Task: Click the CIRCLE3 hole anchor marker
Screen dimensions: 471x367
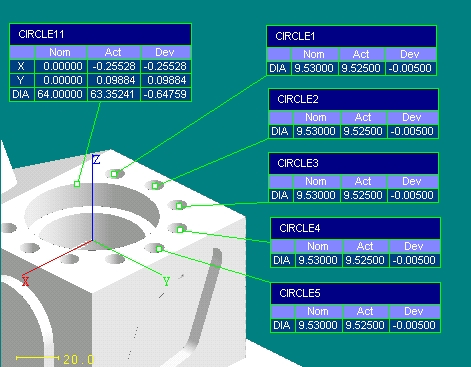Action: 179,206
